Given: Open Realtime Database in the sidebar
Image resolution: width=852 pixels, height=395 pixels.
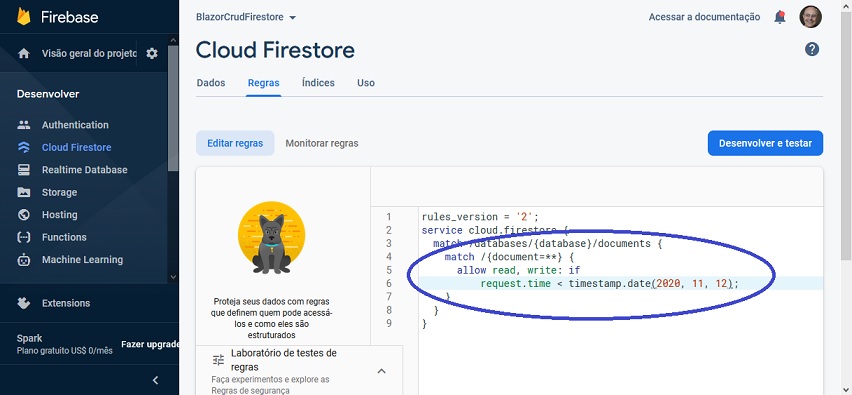Looking at the screenshot, I should pyautogui.click(x=85, y=170).
